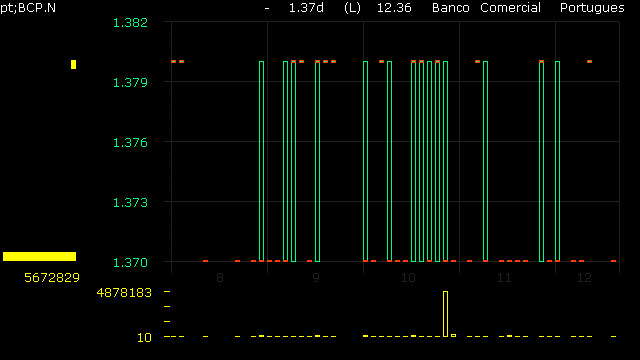Image resolution: width=640 pixels, height=360 pixels.
Task: Click the 1.37d last price value
Action: [306, 8]
